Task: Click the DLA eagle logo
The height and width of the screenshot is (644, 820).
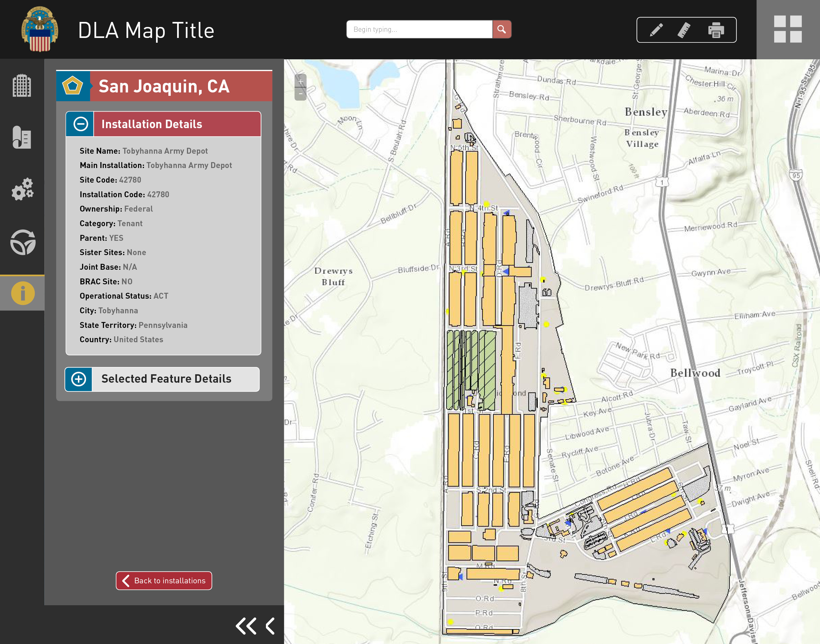Action: coord(40,29)
